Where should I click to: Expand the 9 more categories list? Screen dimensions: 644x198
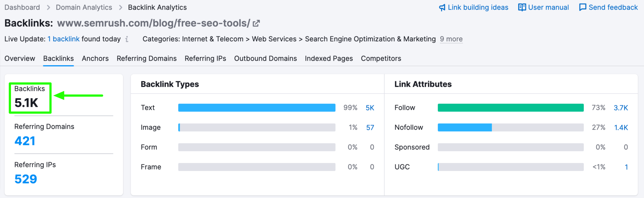(451, 39)
